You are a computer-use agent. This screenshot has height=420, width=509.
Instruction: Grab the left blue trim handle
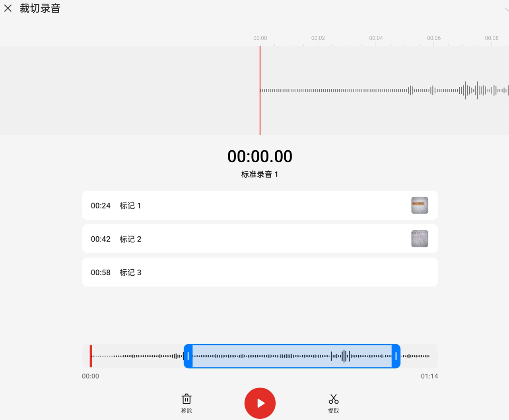188,356
